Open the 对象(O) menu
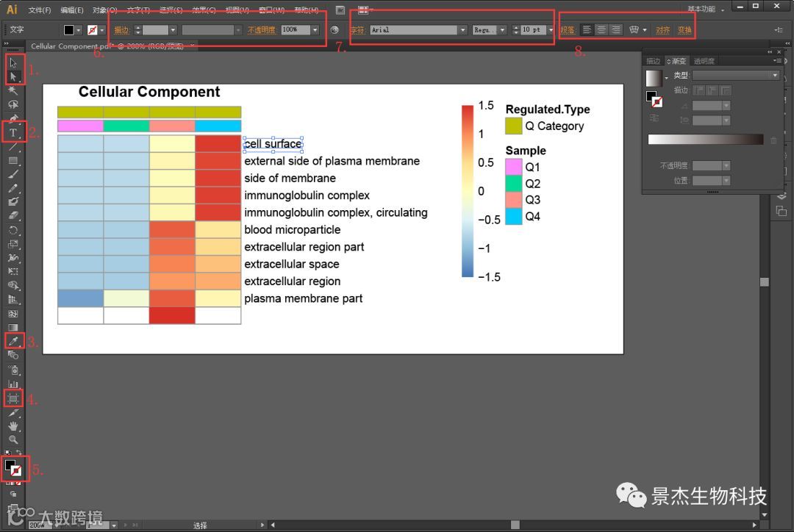This screenshot has width=794, height=532. pyautogui.click(x=105, y=10)
